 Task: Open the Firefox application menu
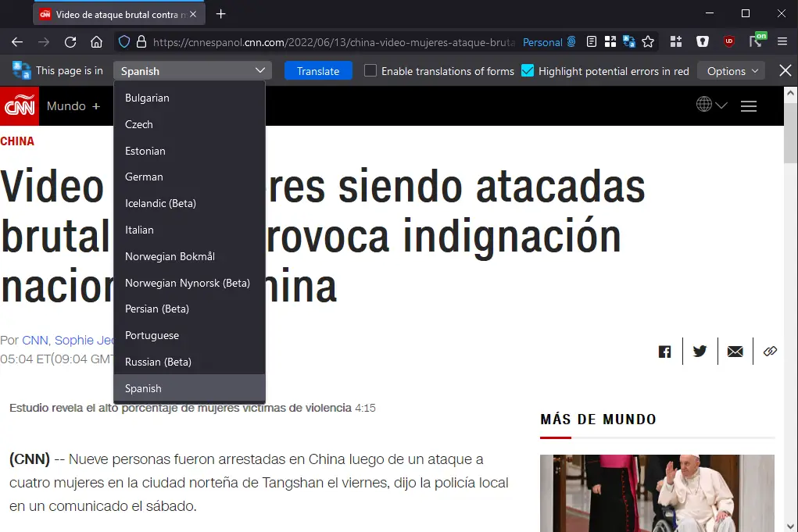(782, 41)
